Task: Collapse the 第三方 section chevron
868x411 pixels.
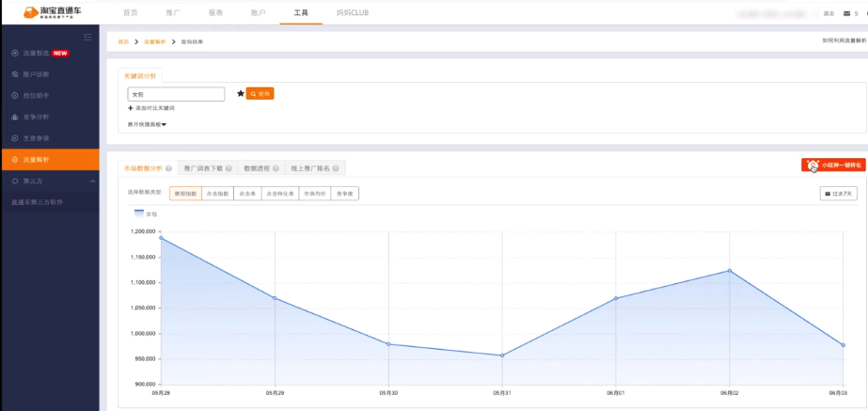Action: click(x=92, y=182)
